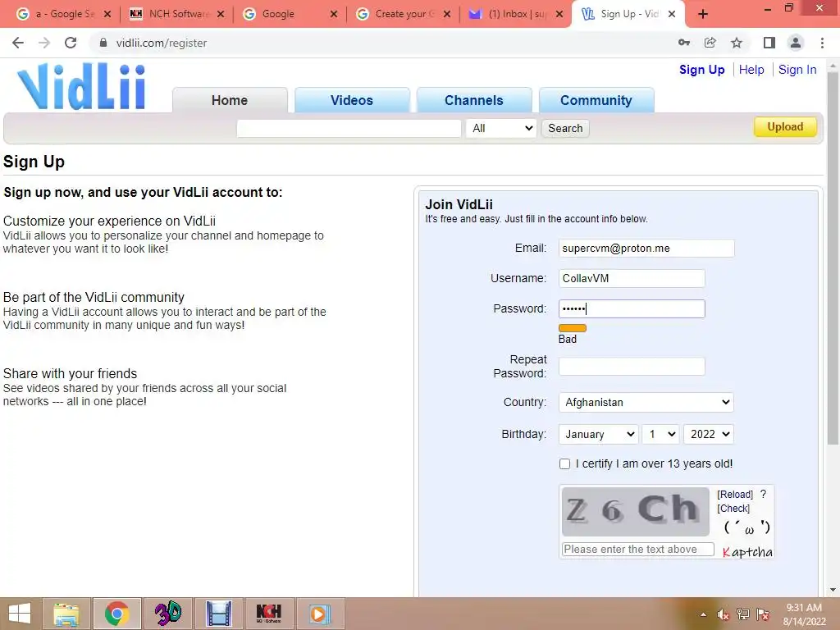Click the share page icon
The width and height of the screenshot is (840, 630).
click(x=710, y=43)
